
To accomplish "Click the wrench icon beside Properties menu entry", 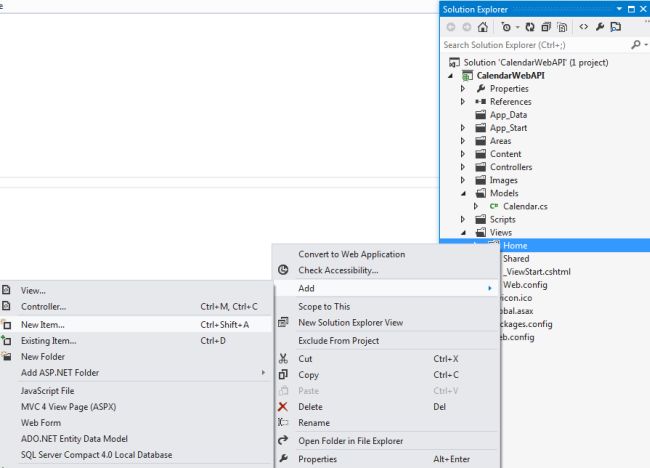I will pos(283,458).
